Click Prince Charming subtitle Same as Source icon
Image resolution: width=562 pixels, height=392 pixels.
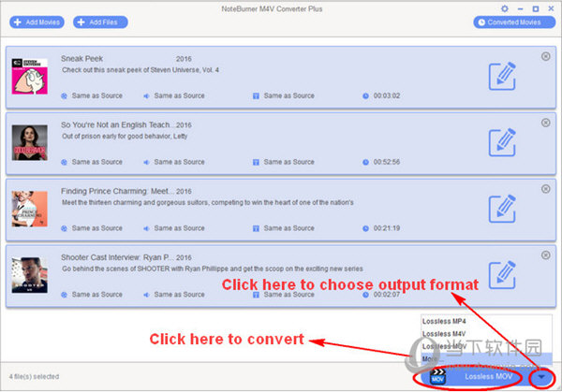pos(256,228)
